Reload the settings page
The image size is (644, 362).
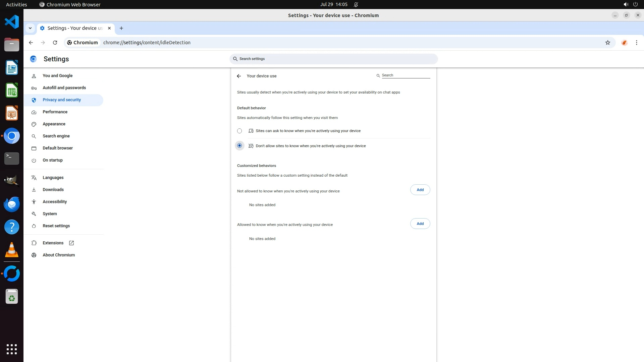coord(55,43)
